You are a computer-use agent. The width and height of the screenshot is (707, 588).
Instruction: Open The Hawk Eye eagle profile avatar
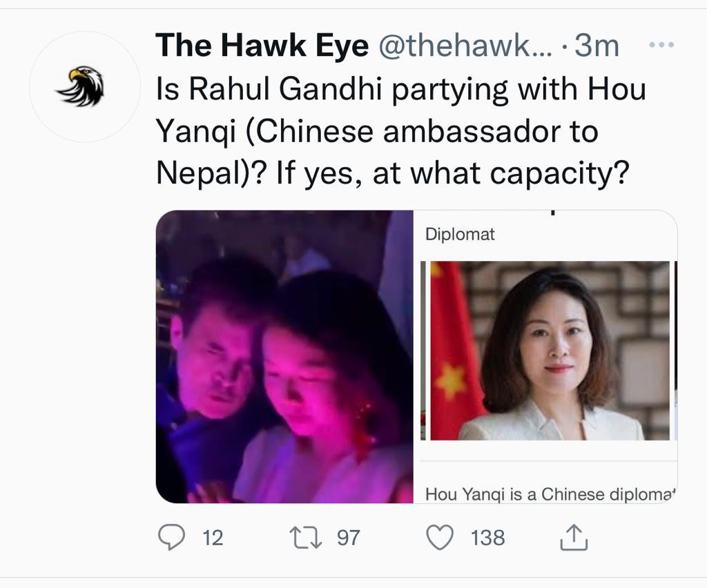click(x=85, y=86)
